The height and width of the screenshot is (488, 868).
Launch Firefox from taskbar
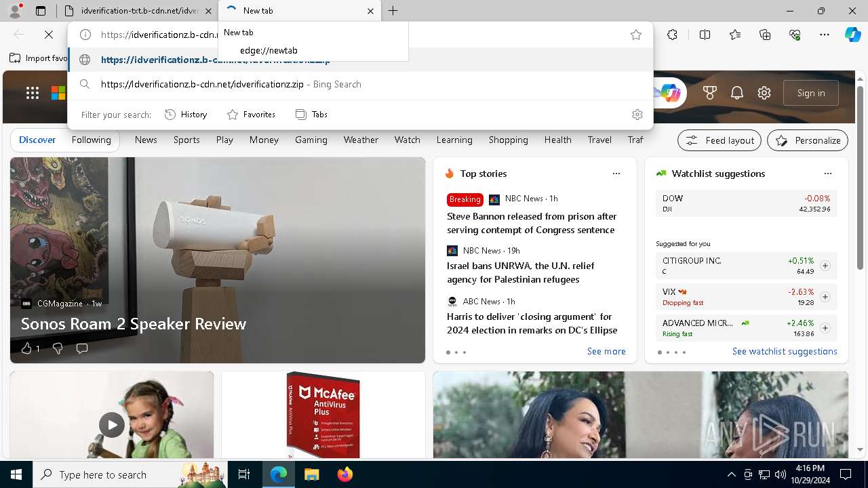tap(345, 474)
